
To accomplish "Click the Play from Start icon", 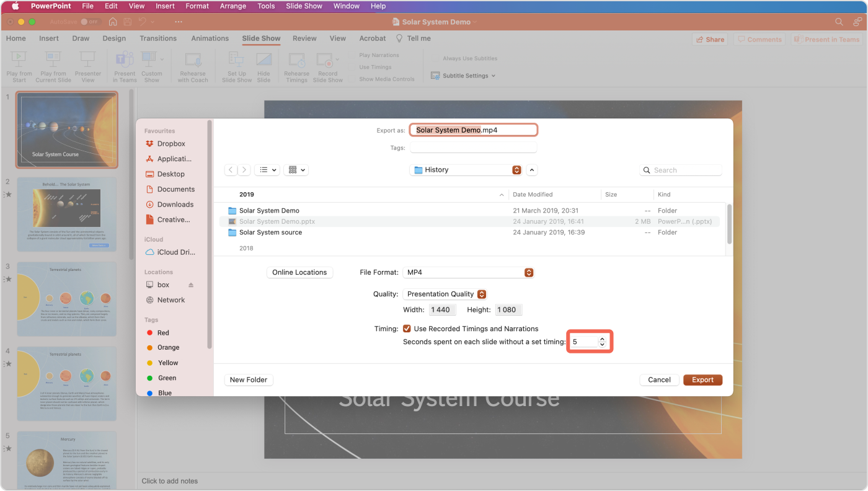I will tap(19, 60).
